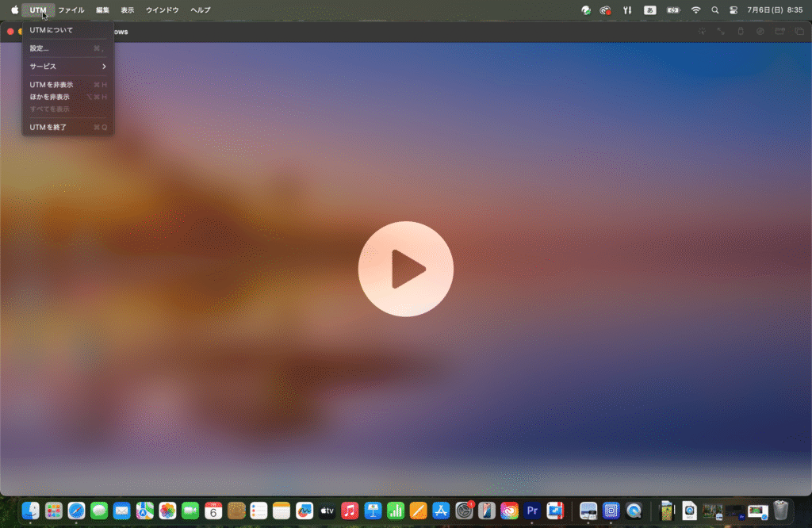Open the Apple menu
Screen dimensions: 812x528
pos(14,10)
